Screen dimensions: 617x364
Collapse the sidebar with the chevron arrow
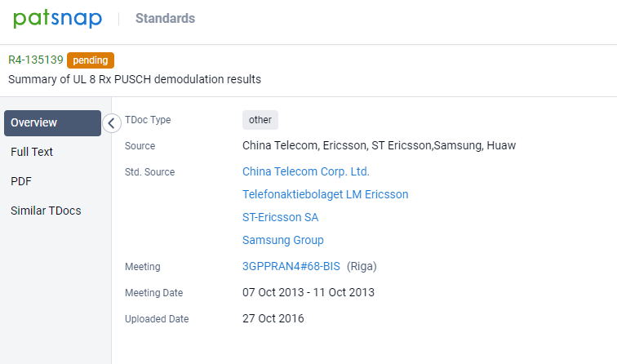click(x=112, y=123)
